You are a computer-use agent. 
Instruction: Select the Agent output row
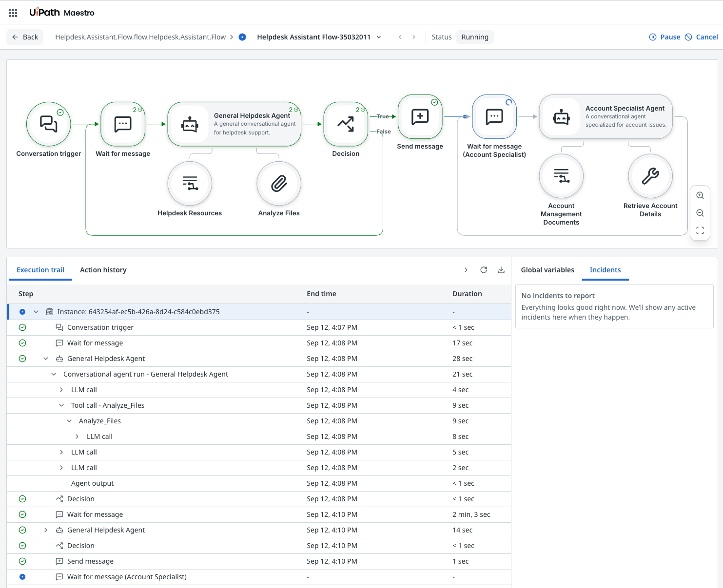(259, 483)
